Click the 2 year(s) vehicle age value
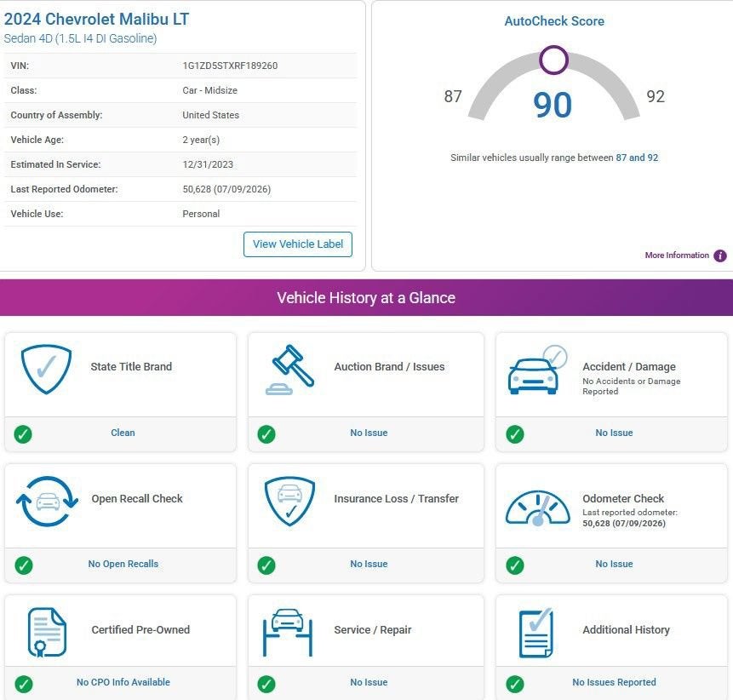Viewport: 733px width, 700px height. point(201,140)
